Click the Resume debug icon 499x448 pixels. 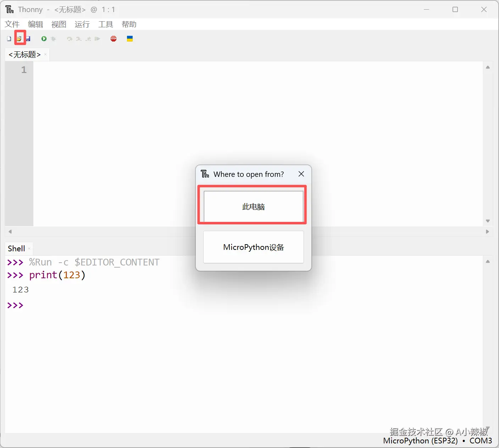coord(98,39)
